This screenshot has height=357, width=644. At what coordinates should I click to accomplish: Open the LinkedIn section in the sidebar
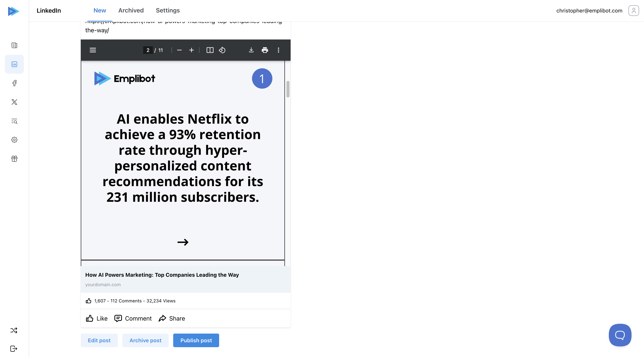[x=14, y=64]
